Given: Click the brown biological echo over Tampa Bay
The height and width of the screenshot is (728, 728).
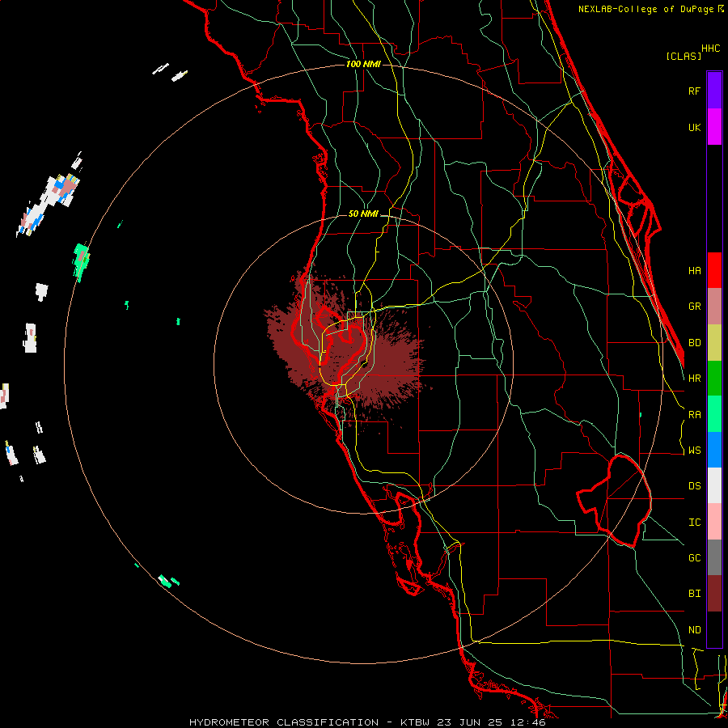Looking at the screenshot, I should 346,353.
